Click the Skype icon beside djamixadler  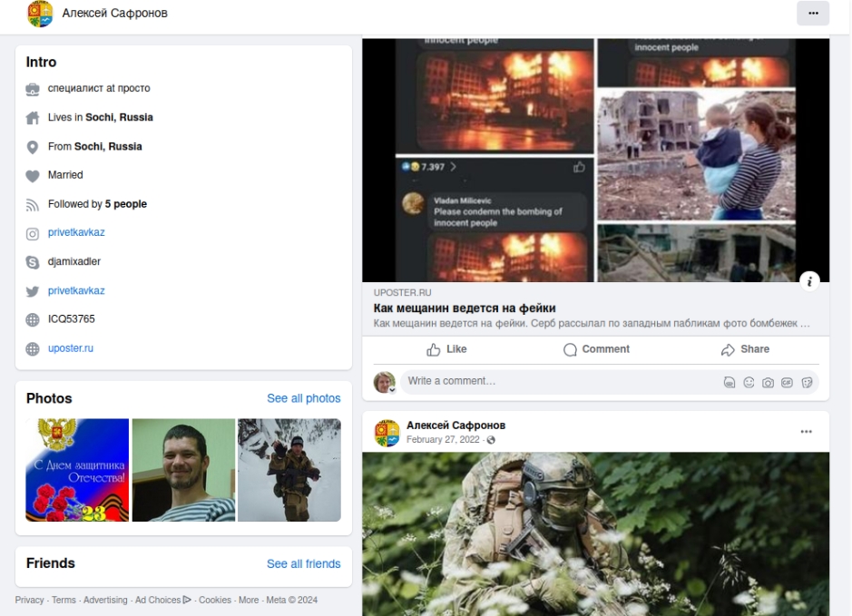[x=33, y=262]
